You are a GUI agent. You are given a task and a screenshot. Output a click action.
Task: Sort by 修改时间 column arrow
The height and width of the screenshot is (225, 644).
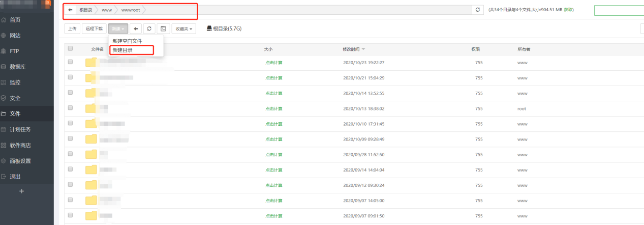pos(363,49)
